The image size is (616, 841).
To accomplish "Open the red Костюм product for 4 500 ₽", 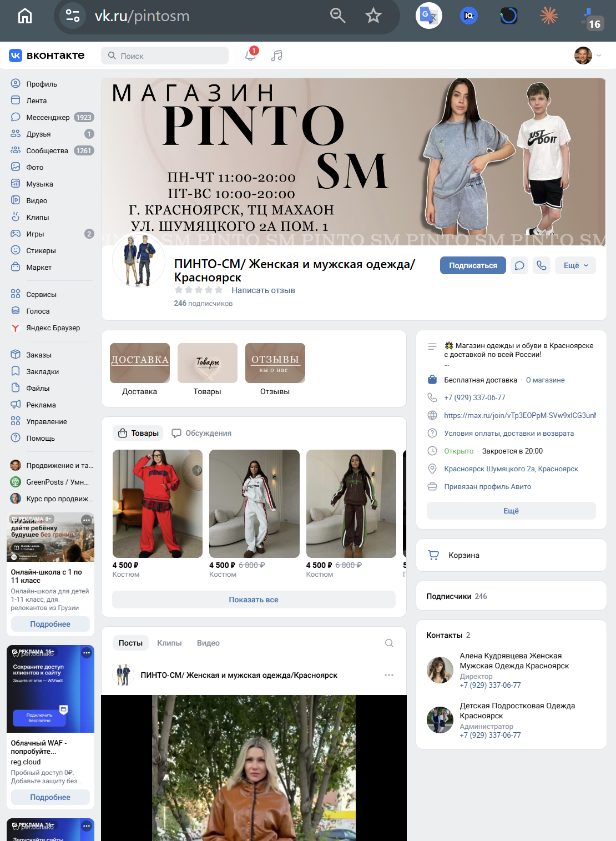I will [x=158, y=503].
